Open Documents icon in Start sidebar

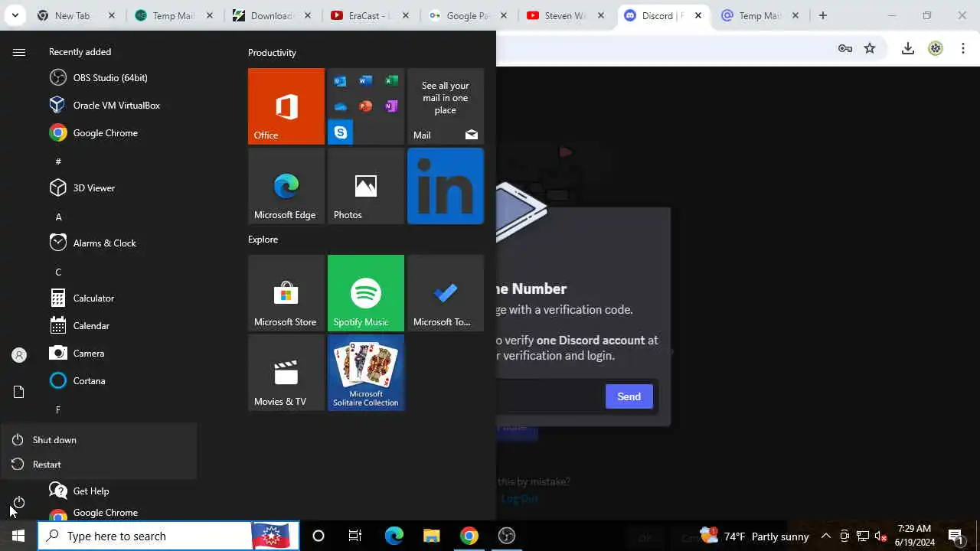tap(19, 392)
